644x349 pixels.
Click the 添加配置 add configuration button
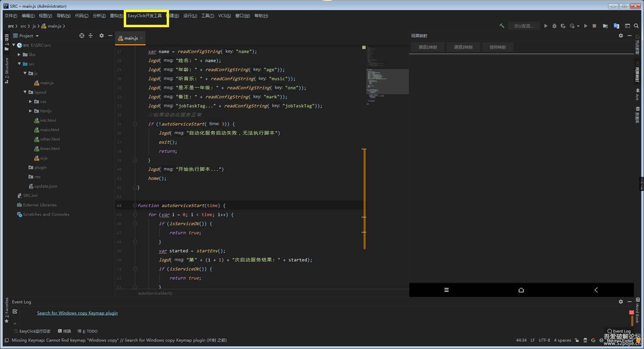pyautogui.click(x=524, y=26)
